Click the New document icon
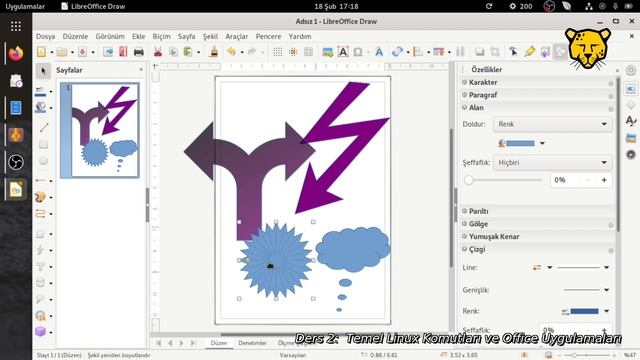Viewport: 640px width, 360px height. click(41, 52)
